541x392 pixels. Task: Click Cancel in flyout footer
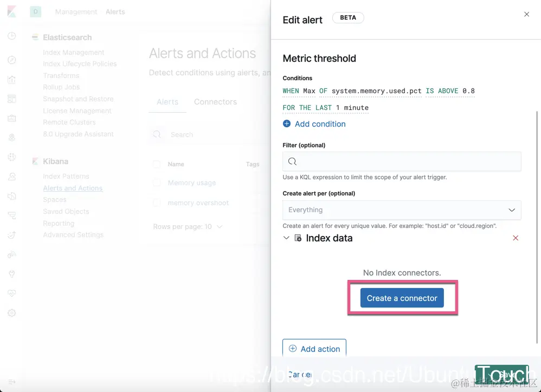[x=300, y=375]
